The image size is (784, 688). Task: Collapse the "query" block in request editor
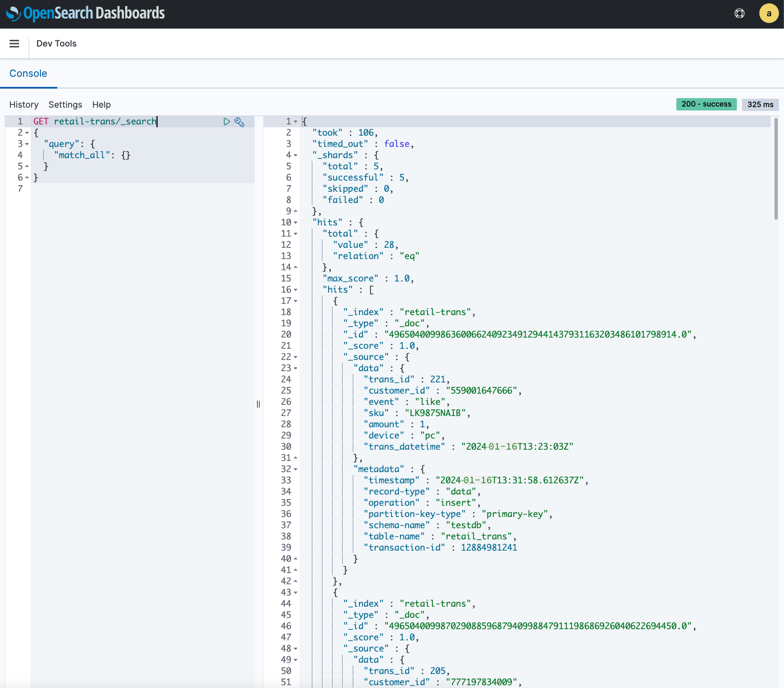click(x=26, y=144)
